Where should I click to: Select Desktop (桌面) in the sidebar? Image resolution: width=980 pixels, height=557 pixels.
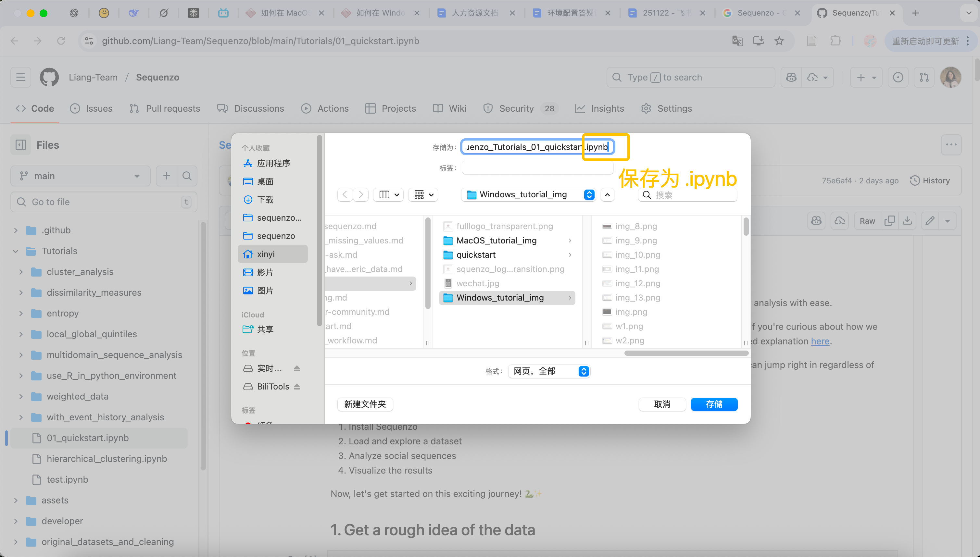coord(265,181)
